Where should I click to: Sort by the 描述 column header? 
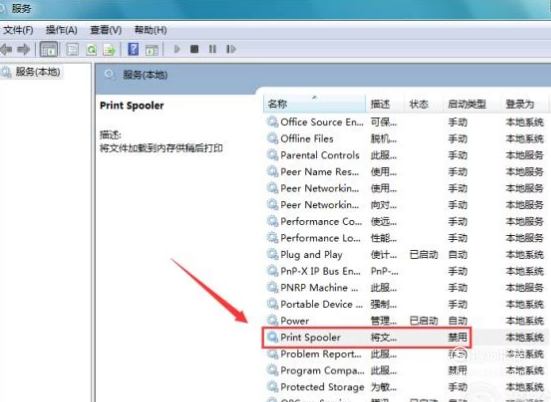pyautogui.click(x=385, y=104)
